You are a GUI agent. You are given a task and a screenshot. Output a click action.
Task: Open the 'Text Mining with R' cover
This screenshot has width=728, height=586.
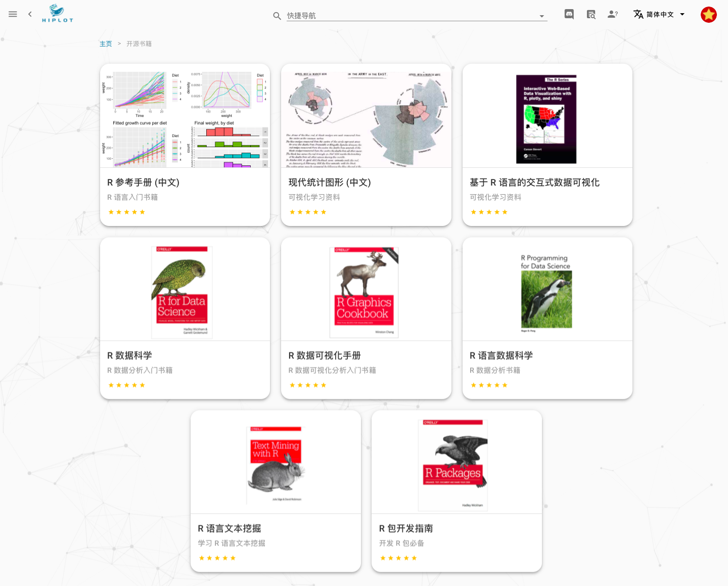pyautogui.click(x=275, y=464)
